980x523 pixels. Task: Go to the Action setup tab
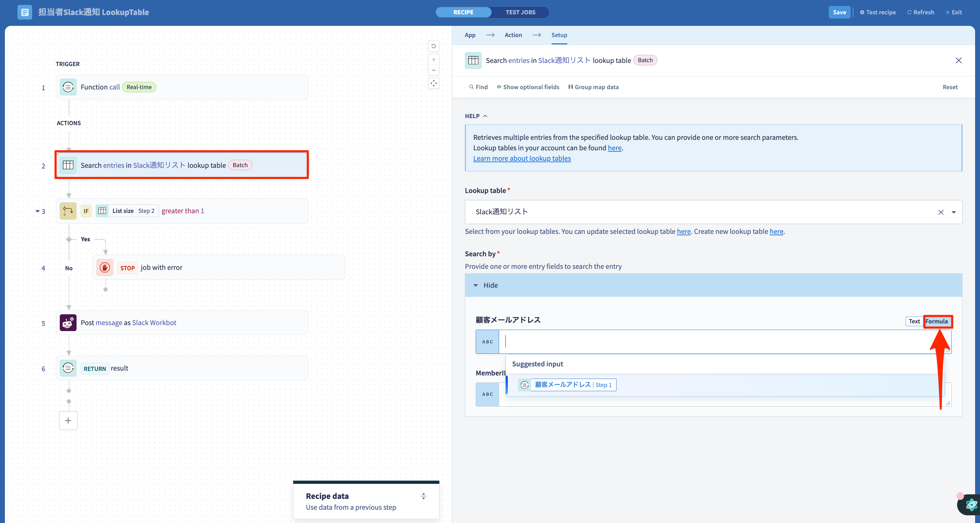click(513, 35)
